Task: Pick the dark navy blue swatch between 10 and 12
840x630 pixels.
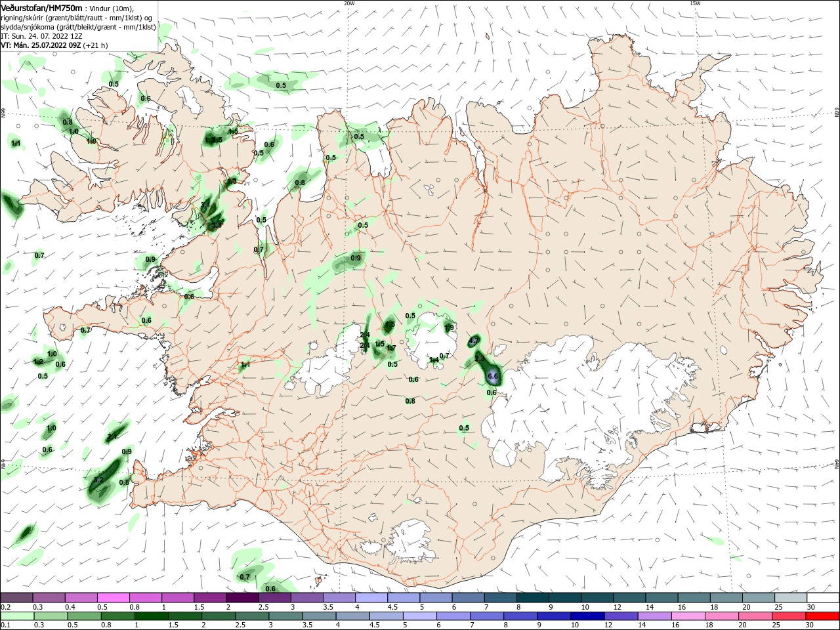Action: pos(587,616)
